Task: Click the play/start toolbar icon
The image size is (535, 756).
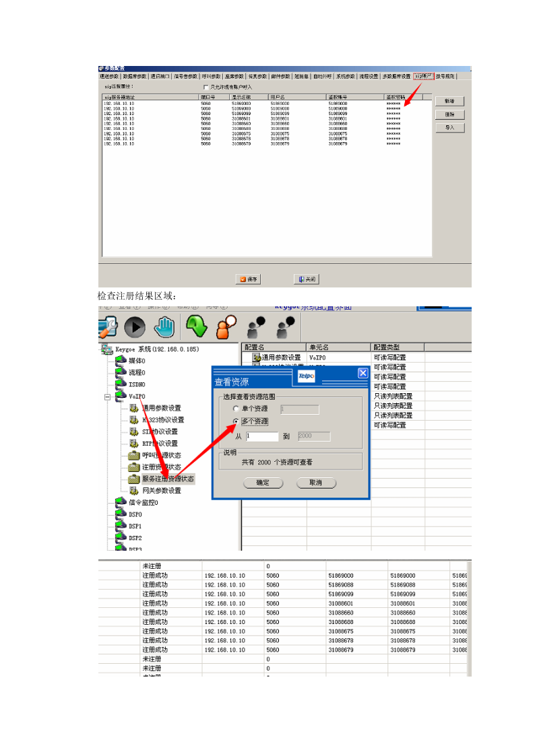Action: click(135, 327)
